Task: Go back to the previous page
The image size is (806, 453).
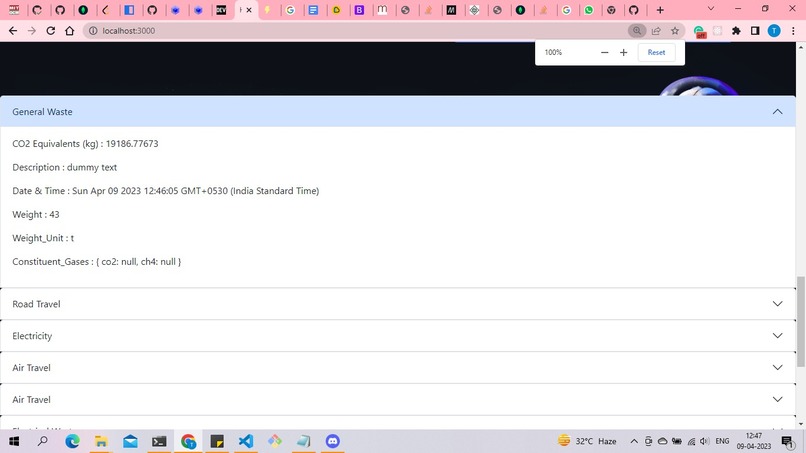Action: [13, 31]
